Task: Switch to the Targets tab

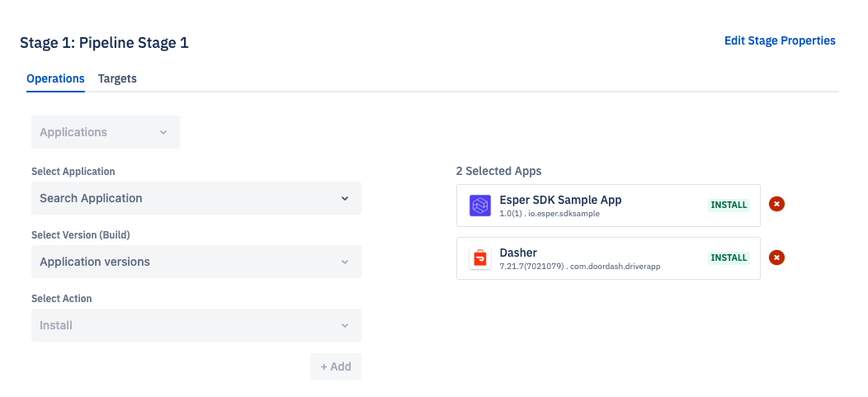Action: (x=117, y=78)
